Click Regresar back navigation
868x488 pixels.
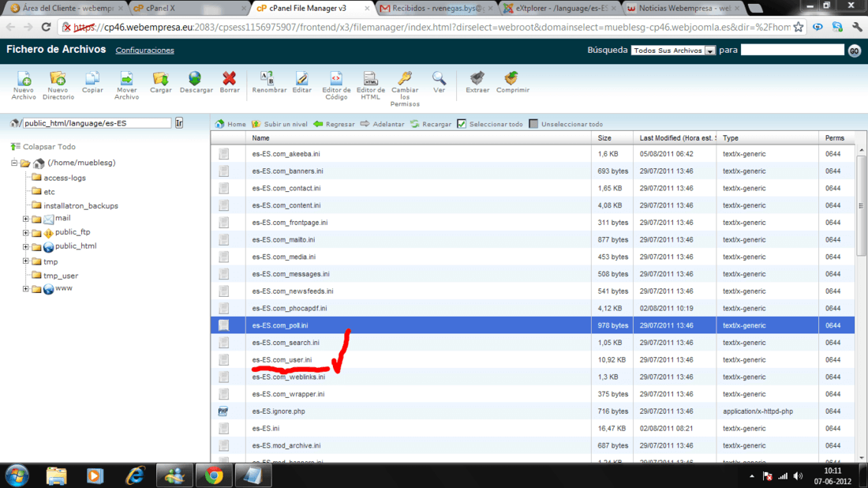point(334,124)
